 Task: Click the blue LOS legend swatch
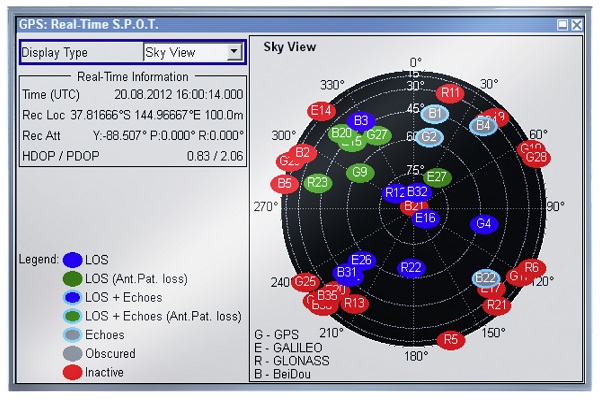click(72, 260)
